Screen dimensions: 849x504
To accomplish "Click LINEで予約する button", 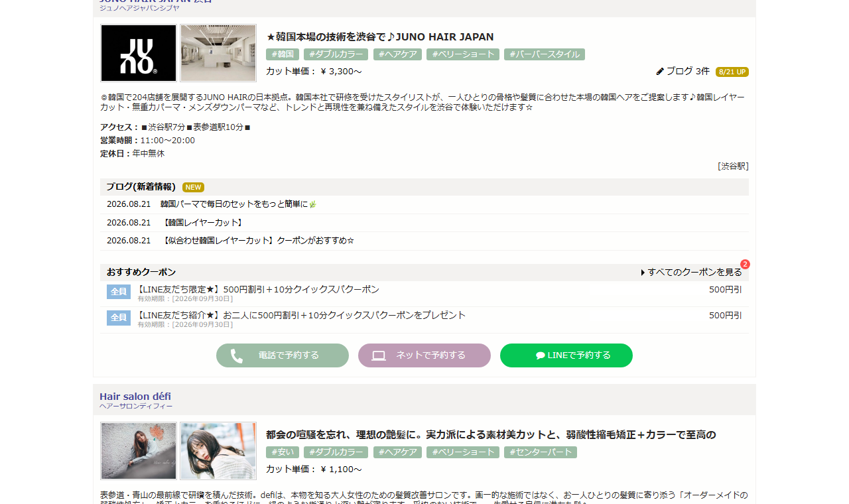I will (x=566, y=355).
